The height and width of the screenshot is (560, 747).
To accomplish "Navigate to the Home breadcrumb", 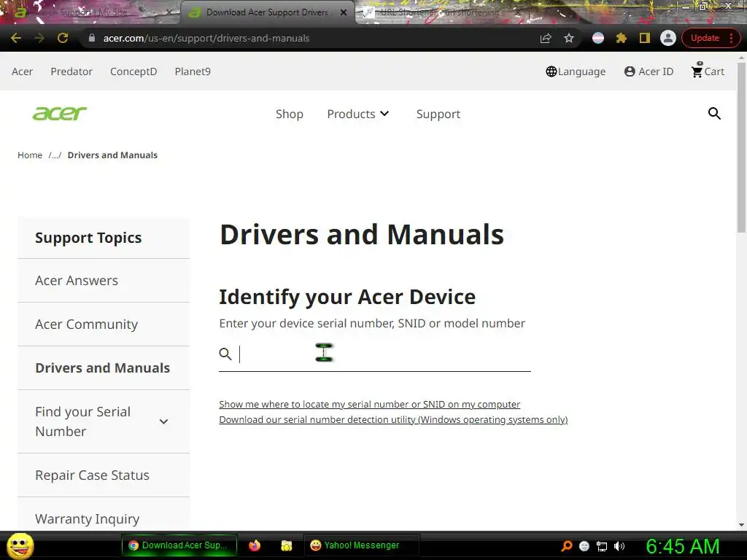I will [x=30, y=155].
